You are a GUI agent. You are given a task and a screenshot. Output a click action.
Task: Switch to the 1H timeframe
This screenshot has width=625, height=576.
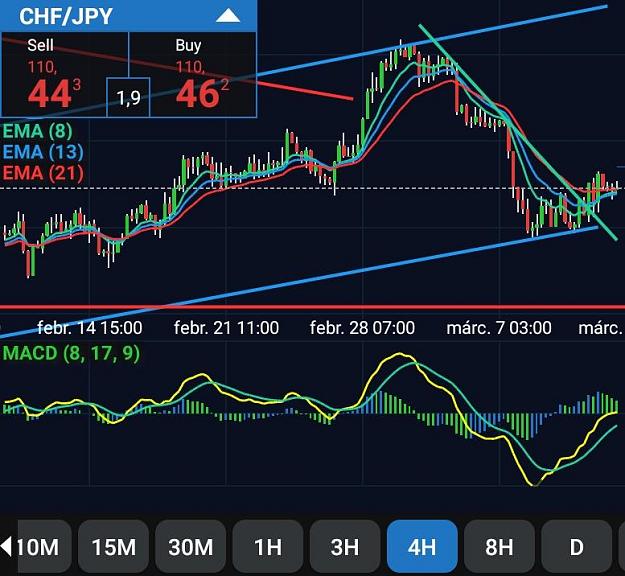click(x=268, y=547)
